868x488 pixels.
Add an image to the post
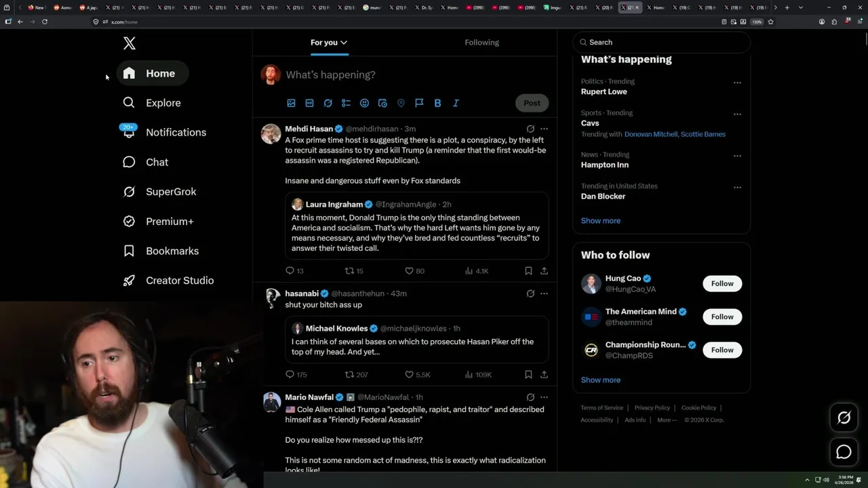291,103
